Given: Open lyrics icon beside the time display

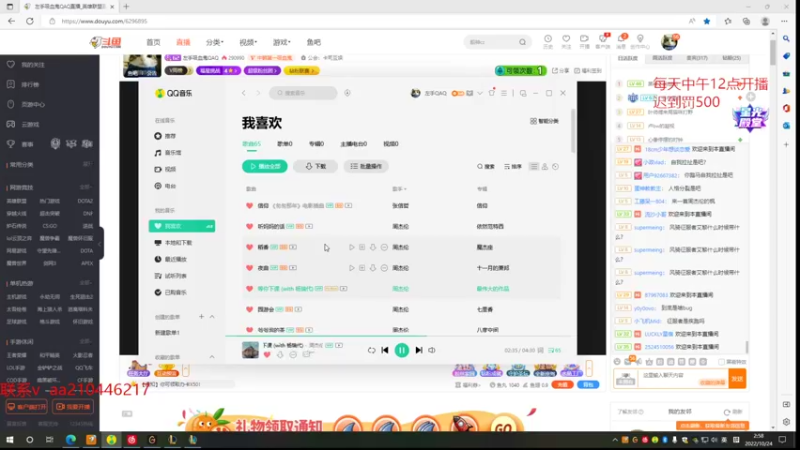Looking at the screenshot, I should 541,351.
